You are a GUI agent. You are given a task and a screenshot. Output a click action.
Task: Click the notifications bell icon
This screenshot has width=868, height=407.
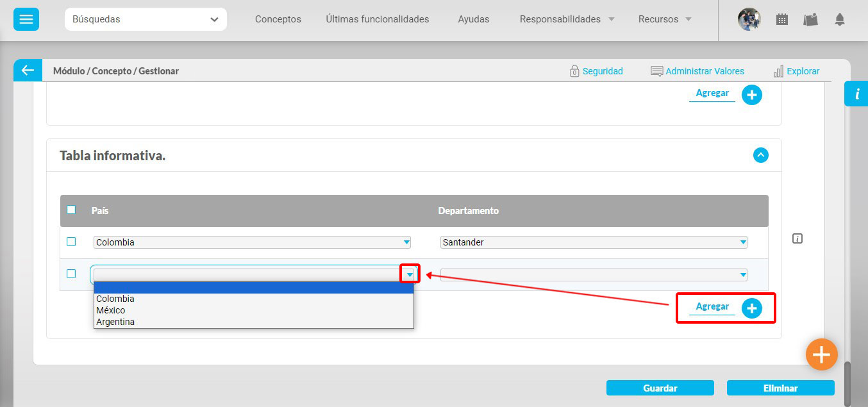[840, 19]
